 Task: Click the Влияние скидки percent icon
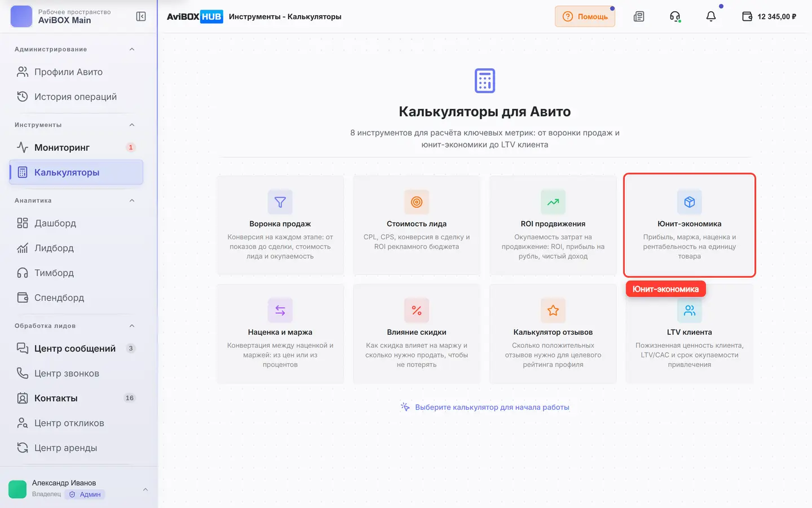click(417, 310)
